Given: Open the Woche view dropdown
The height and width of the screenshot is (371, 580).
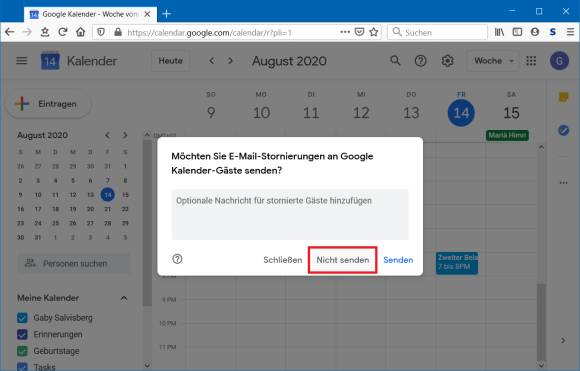Looking at the screenshot, I should coord(493,61).
